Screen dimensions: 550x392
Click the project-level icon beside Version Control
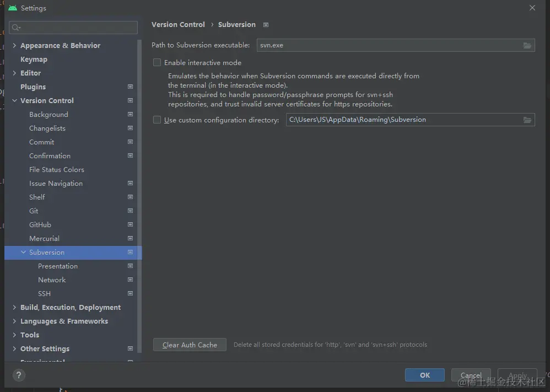pos(130,100)
